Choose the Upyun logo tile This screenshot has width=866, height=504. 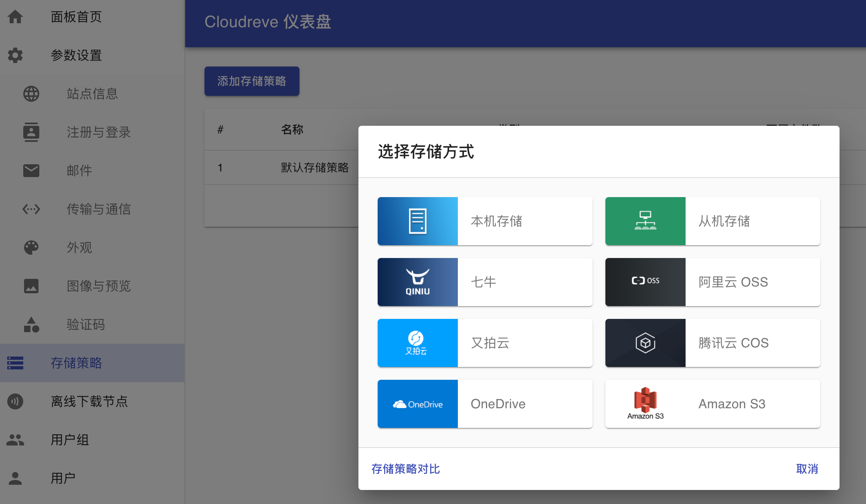click(x=417, y=343)
